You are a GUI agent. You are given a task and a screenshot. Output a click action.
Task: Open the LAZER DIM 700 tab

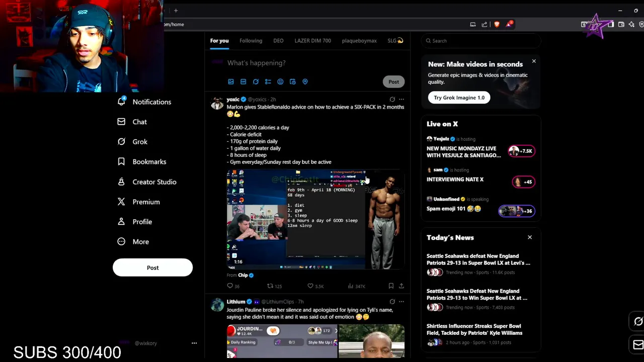313,41
